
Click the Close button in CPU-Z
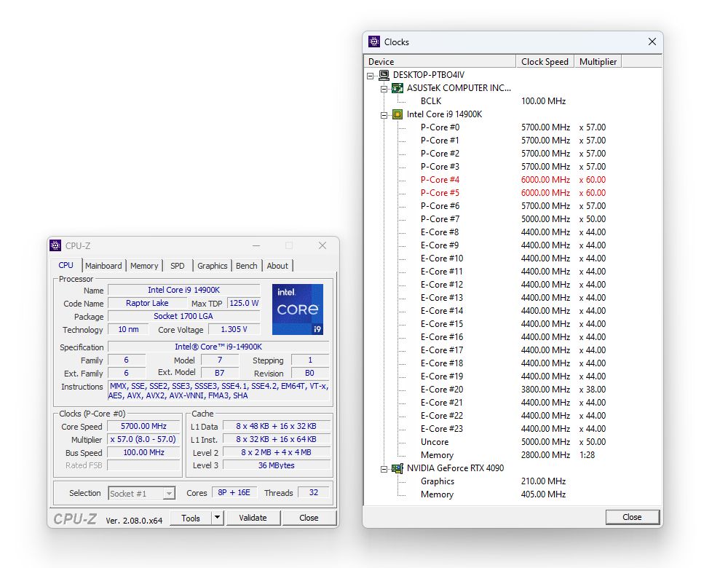point(309,518)
